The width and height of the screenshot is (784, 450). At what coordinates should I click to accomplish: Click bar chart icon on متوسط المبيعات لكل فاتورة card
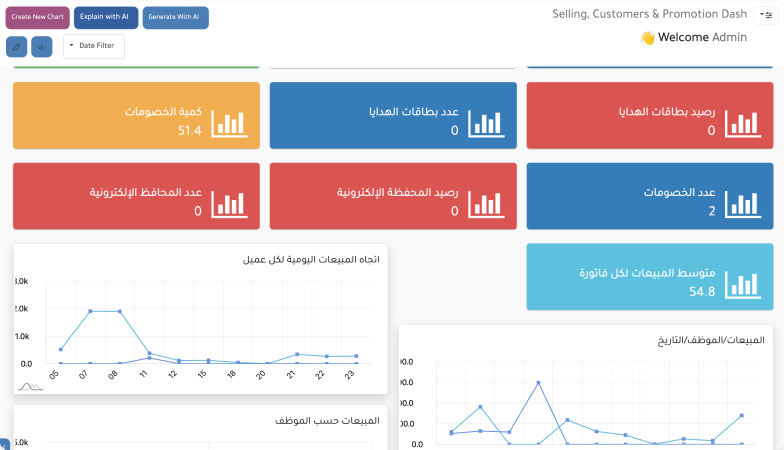[x=742, y=283]
